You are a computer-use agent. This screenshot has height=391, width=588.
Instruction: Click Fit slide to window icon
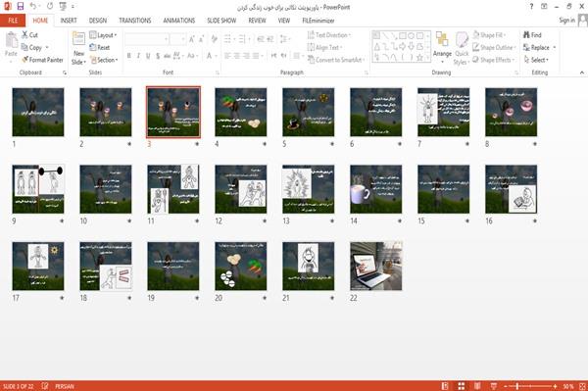[x=582, y=386]
